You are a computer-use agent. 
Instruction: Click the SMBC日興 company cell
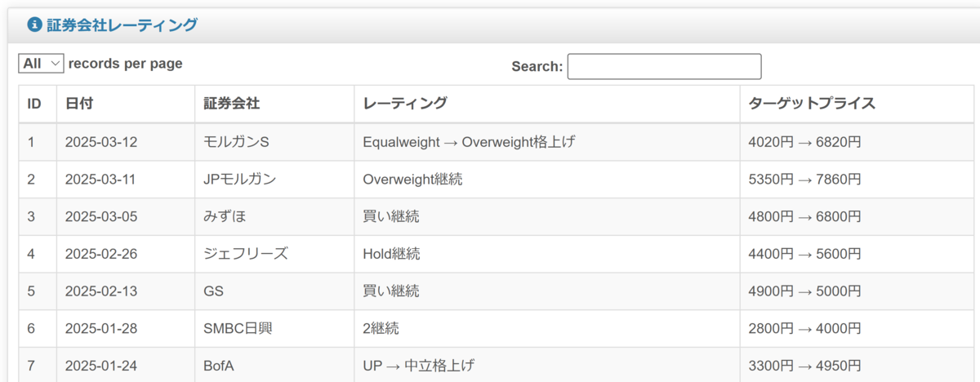[x=274, y=329]
